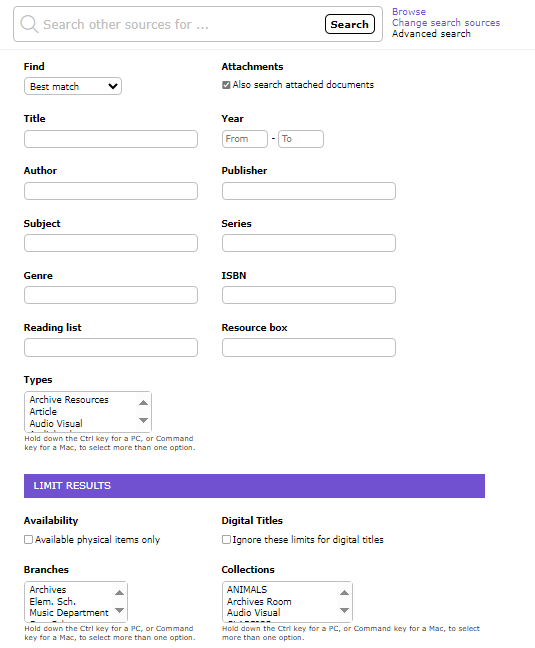Click the LIMIT RESULTS header bar
This screenshot has width=535, height=648.
(254, 486)
